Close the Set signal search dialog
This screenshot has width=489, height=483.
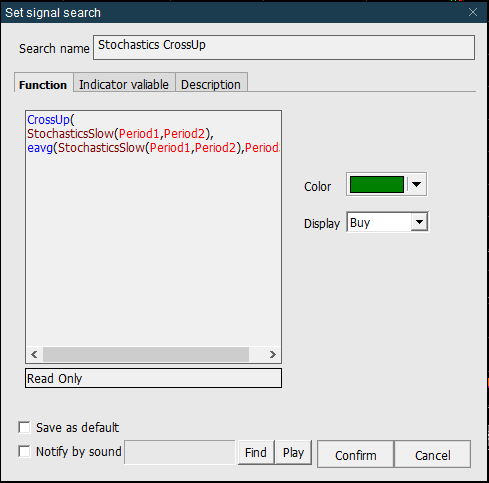[473, 12]
